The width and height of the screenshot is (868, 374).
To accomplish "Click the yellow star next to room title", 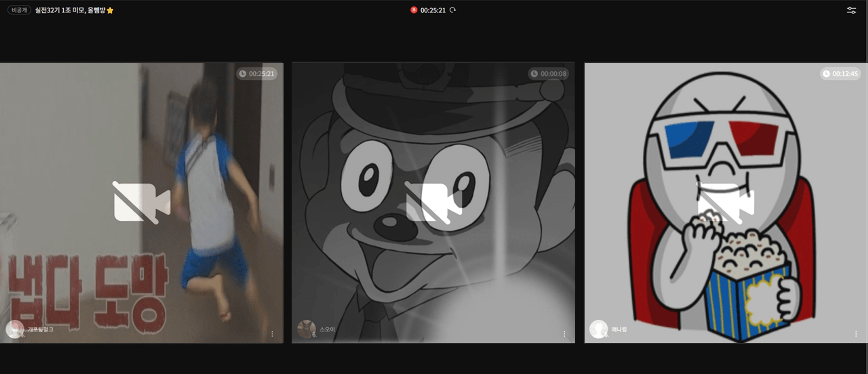I will (110, 10).
